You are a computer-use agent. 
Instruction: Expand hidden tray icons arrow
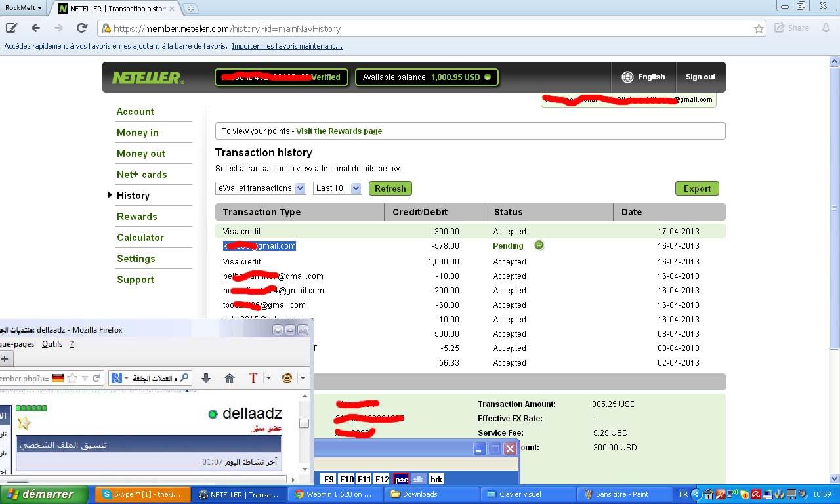coord(696,494)
